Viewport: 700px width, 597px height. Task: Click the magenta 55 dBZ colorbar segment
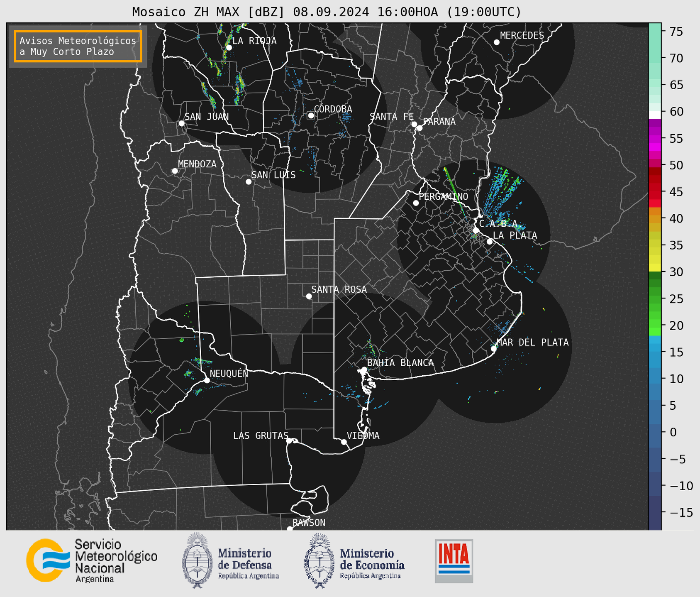click(x=655, y=138)
